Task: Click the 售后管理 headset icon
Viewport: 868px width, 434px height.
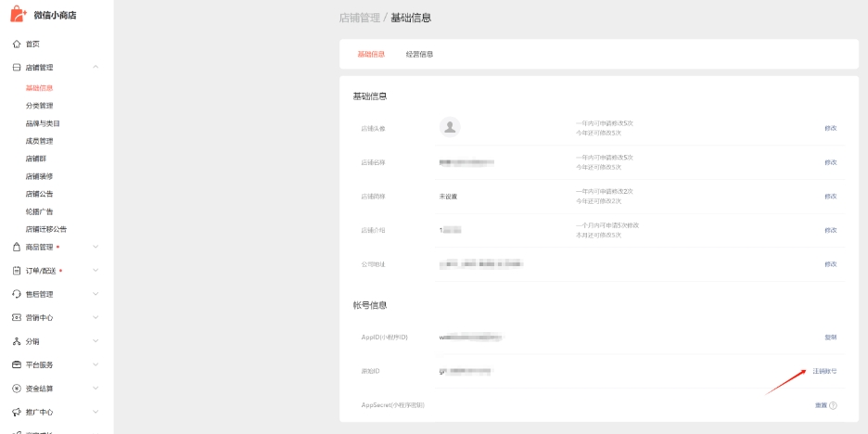Action: [x=16, y=294]
